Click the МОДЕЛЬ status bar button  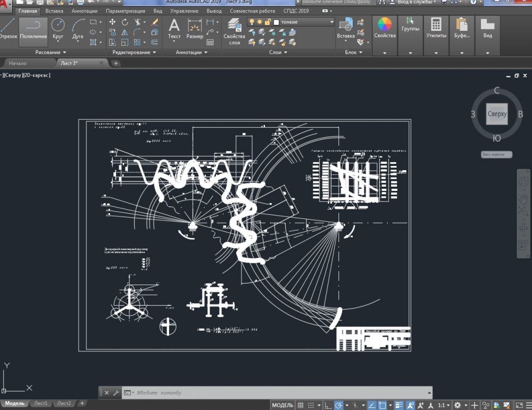[282, 405]
